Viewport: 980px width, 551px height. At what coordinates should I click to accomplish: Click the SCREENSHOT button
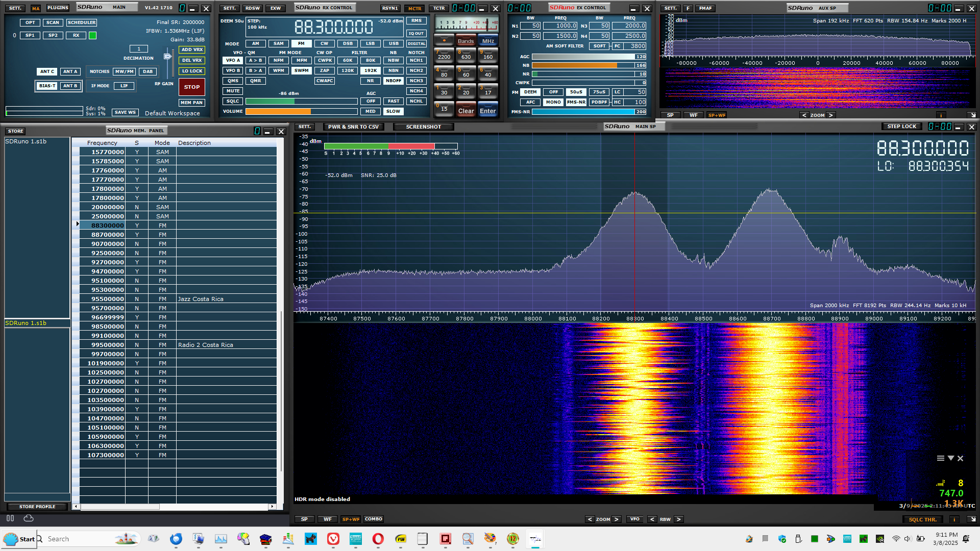423,127
